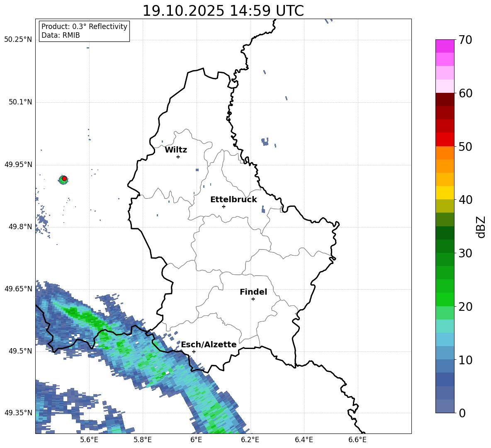Click the 49.95°N latitude label

[x=18, y=165]
